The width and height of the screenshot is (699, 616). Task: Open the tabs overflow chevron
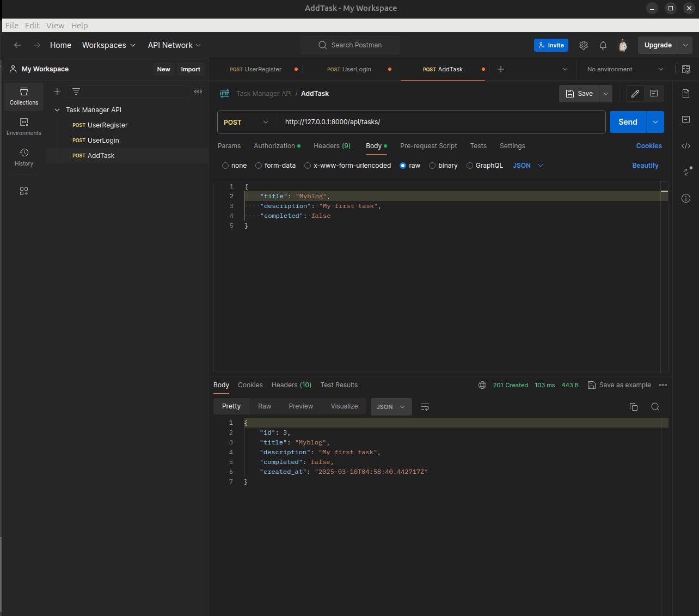pyautogui.click(x=565, y=69)
